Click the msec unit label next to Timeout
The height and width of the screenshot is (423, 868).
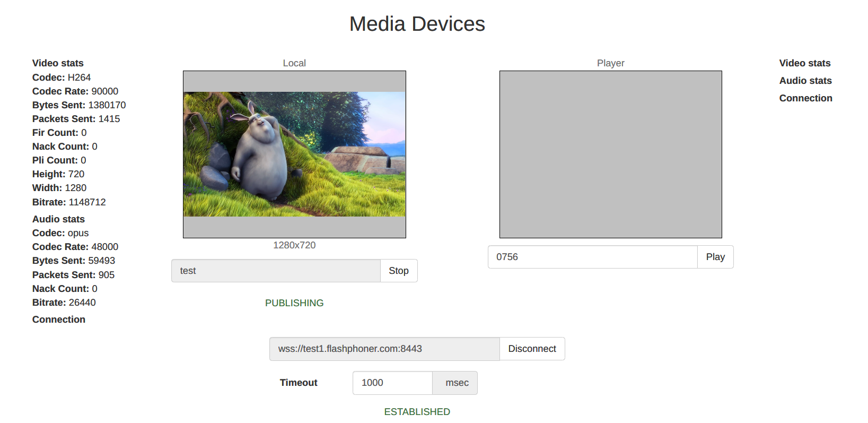[x=457, y=383]
